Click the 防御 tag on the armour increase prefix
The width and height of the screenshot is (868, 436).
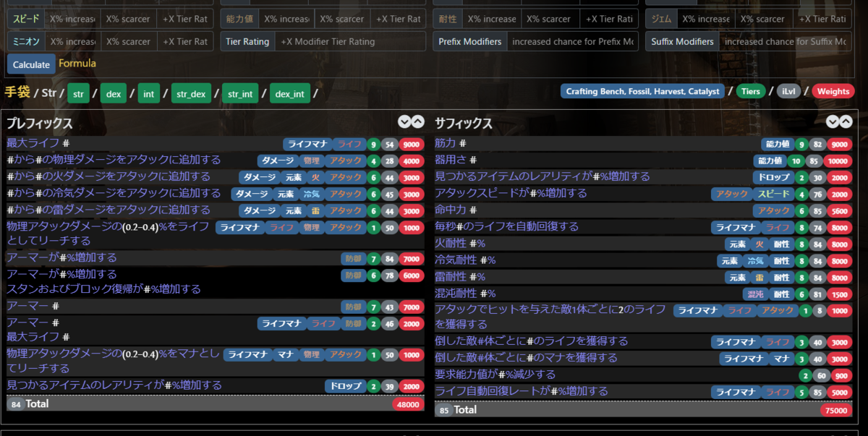tap(353, 257)
